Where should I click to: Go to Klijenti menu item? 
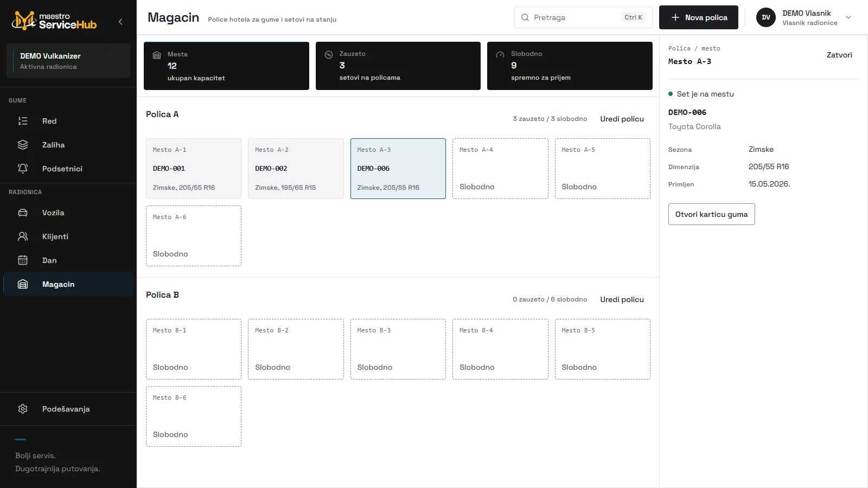pyautogui.click(x=68, y=236)
